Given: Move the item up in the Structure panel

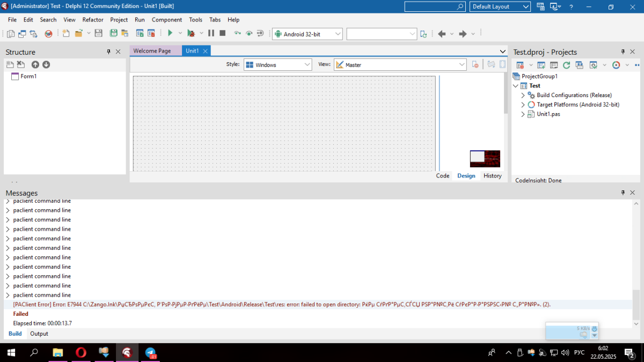Looking at the screenshot, I should (35, 64).
